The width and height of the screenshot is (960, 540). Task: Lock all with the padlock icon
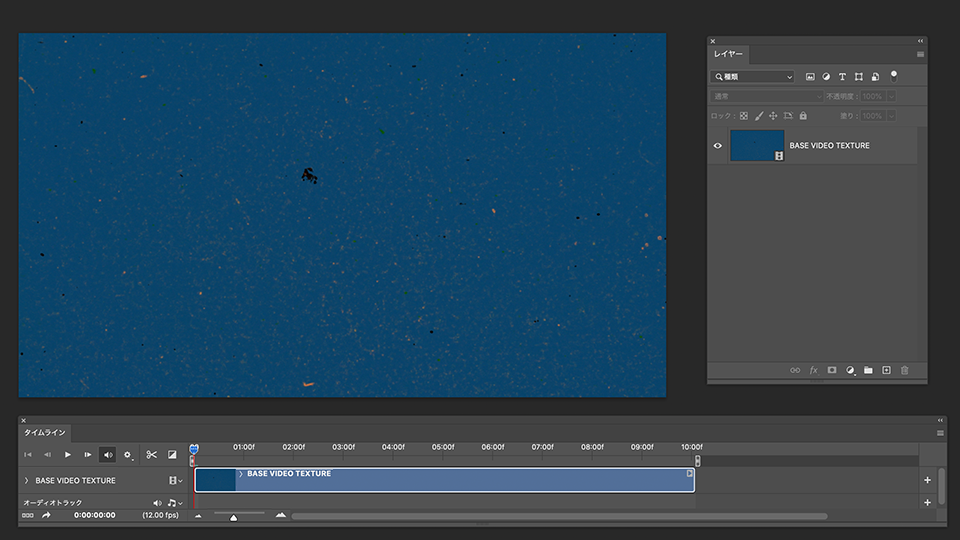click(x=803, y=116)
